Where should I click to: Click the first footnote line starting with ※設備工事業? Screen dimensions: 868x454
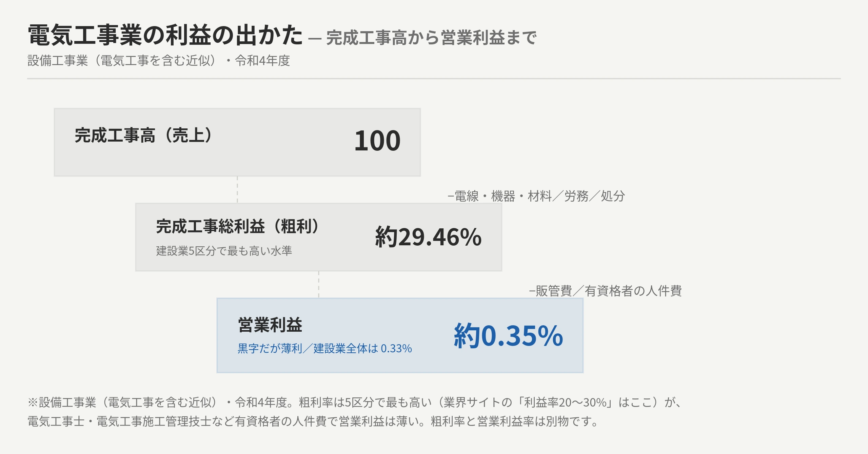(355, 403)
